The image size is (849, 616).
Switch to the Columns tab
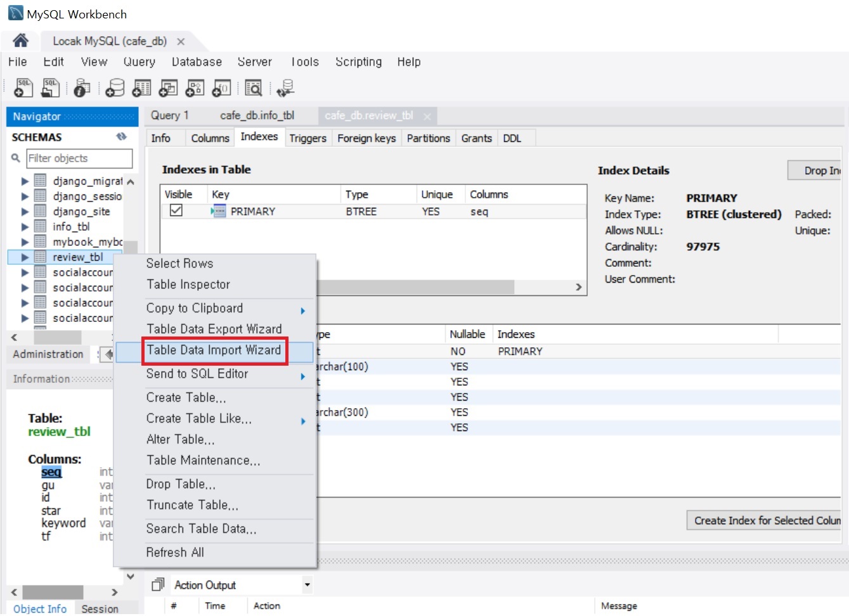coord(210,138)
